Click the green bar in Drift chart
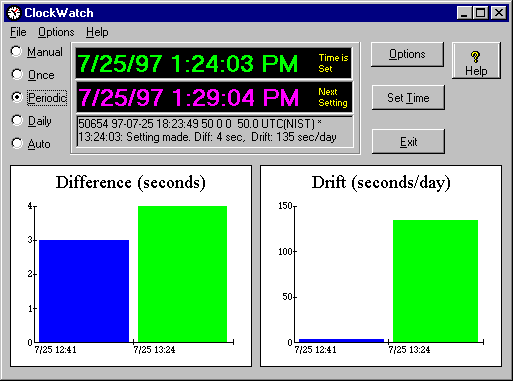The height and width of the screenshot is (381, 513). tap(435, 281)
